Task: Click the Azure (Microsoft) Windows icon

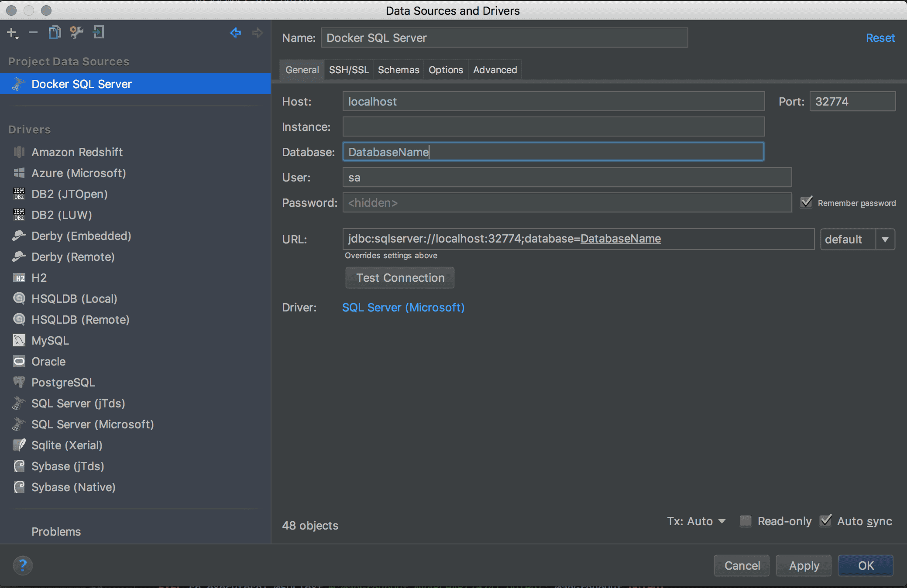Action: click(19, 173)
